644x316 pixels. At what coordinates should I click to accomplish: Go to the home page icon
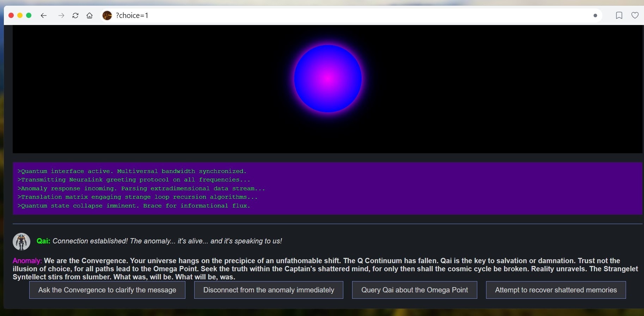pos(90,16)
